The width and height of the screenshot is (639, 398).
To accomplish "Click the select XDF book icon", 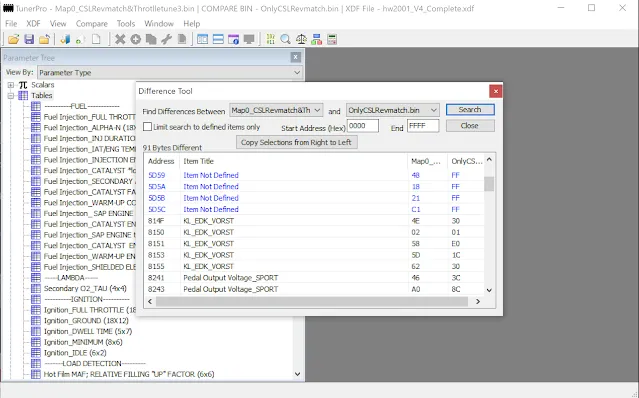I will (x=65, y=39).
